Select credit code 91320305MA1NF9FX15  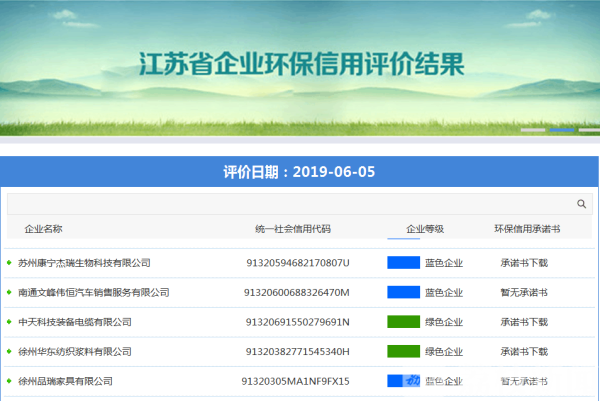(x=295, y=381)
